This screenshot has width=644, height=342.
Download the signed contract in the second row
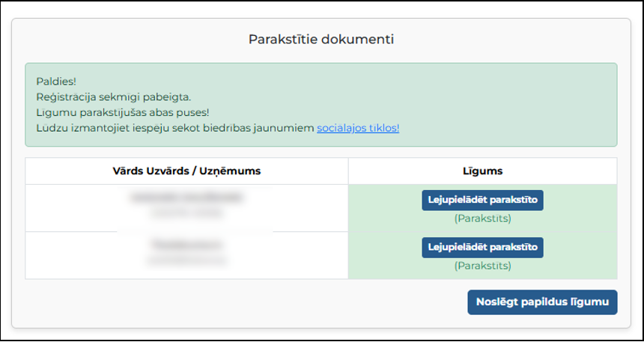(x=482, y=248)
